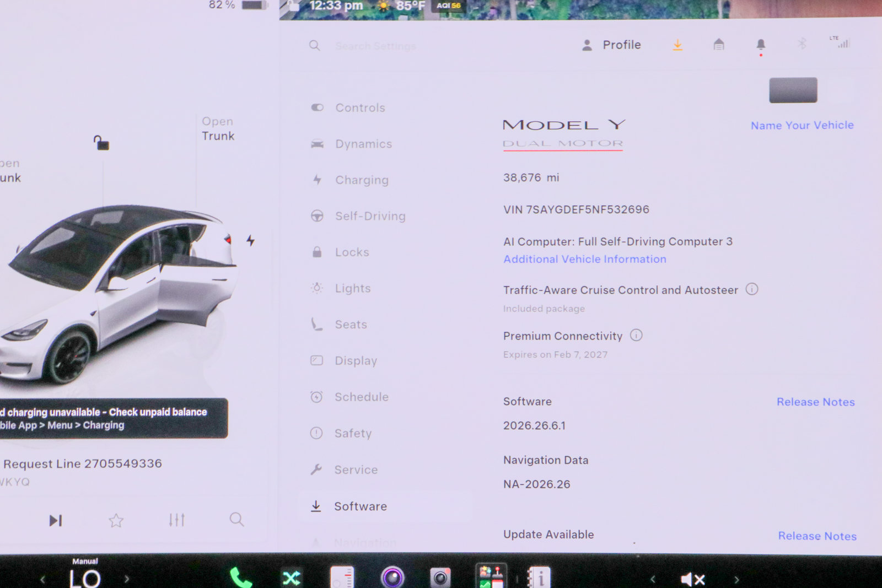The height and width of the screenshot is (588, 882).
Task: Open notifications bell in the top bar
Action: click(x=761, y=45)
